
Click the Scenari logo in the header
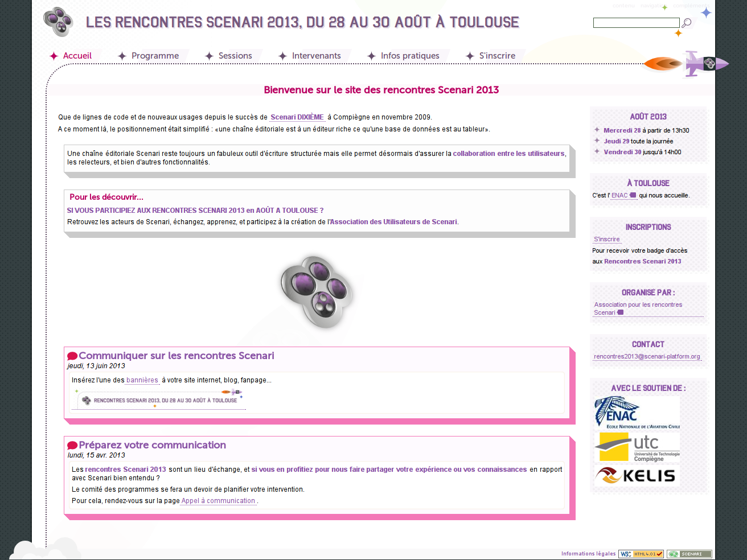pos(59,22)
